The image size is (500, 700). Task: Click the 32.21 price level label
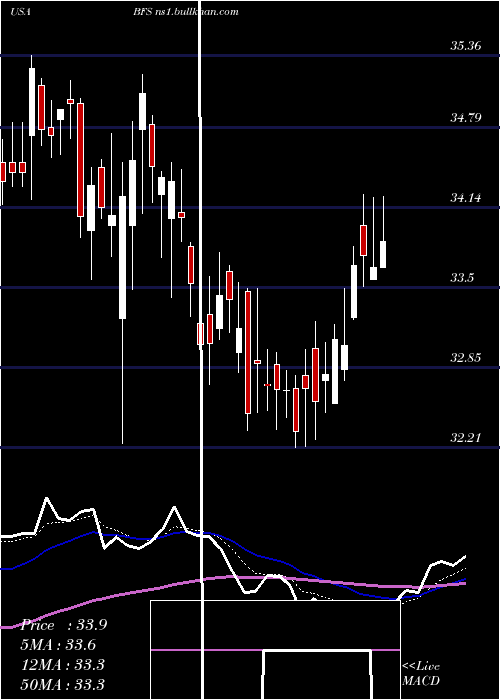coord(466,438)
